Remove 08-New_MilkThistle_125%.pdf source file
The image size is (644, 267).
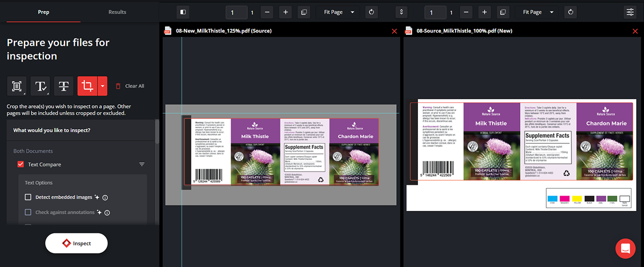pyautogui.click(x=395, y=31)
